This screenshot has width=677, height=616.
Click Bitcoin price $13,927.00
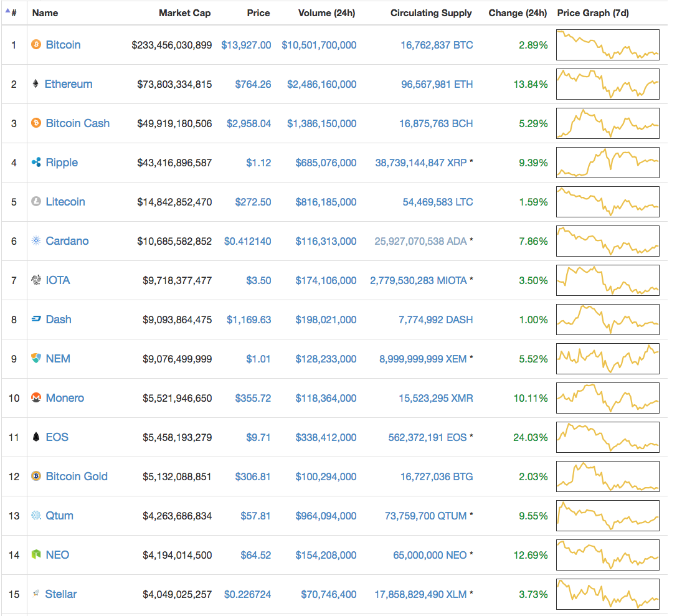pos(246,45)
